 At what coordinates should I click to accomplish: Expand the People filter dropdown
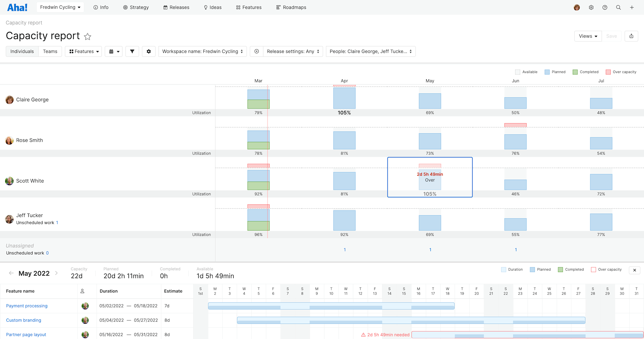[x=370, y=51]
